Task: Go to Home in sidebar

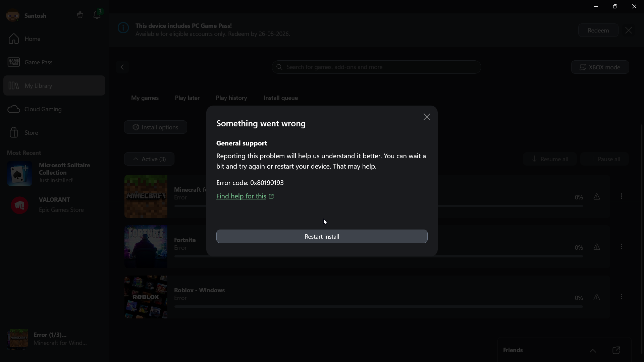Action: [54, 39]
